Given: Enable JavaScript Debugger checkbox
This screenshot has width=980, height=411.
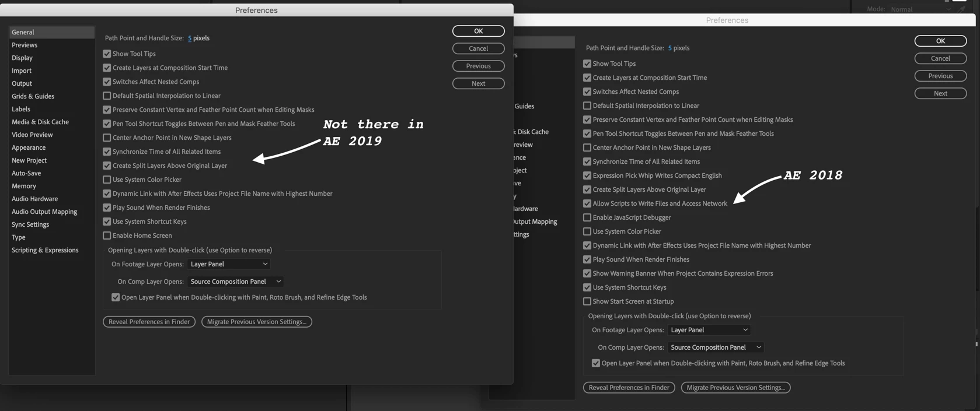Looking at the screenshot, I should [587, 217].
